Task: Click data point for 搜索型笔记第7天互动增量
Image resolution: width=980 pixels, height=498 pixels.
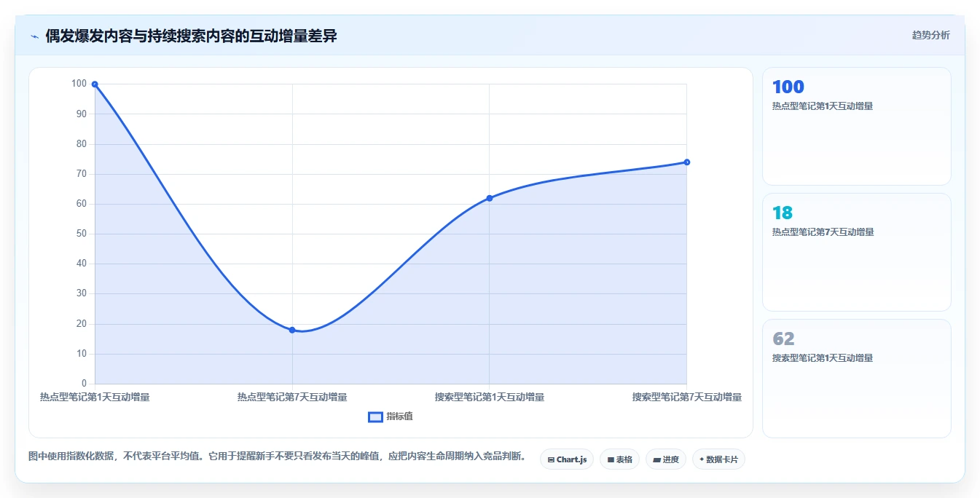Action: (x=687, y=162)
